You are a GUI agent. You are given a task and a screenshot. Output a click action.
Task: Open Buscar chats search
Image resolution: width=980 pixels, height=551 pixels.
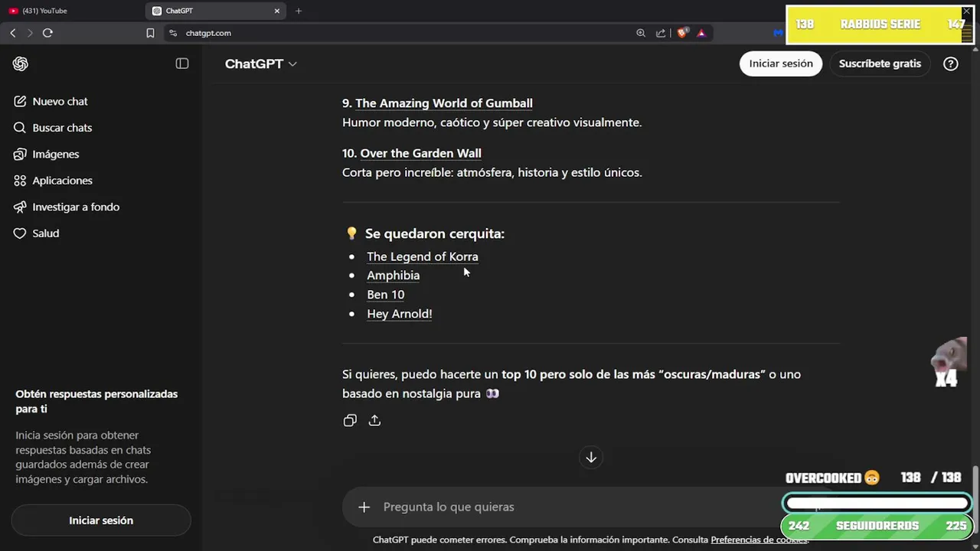click(x=62, y=128)
